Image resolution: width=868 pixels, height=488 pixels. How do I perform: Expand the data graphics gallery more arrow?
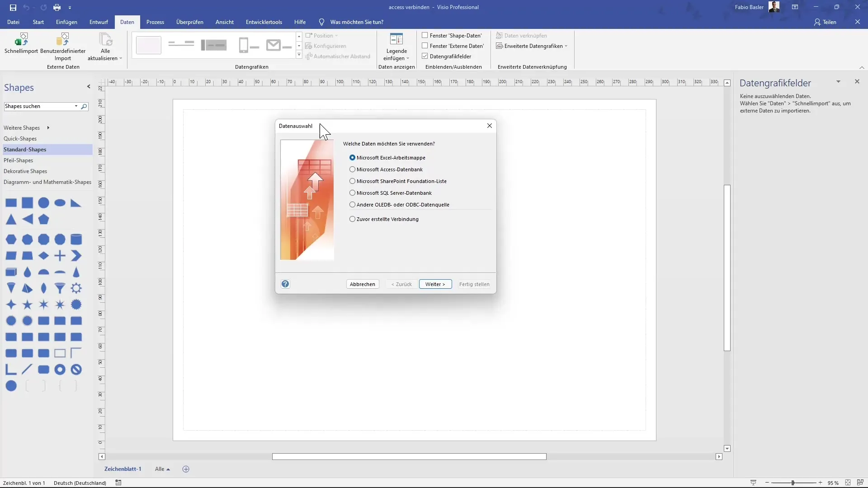[x=299, y=55]
